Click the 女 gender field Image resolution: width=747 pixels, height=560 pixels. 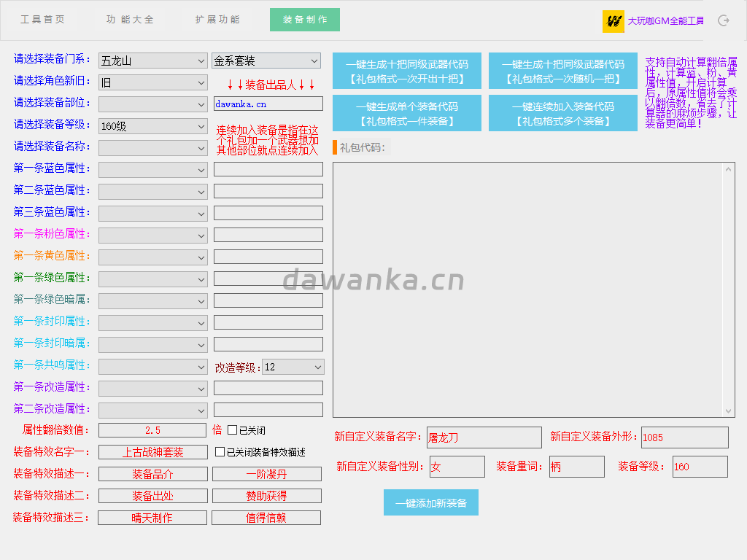click(x=457, y=467)
